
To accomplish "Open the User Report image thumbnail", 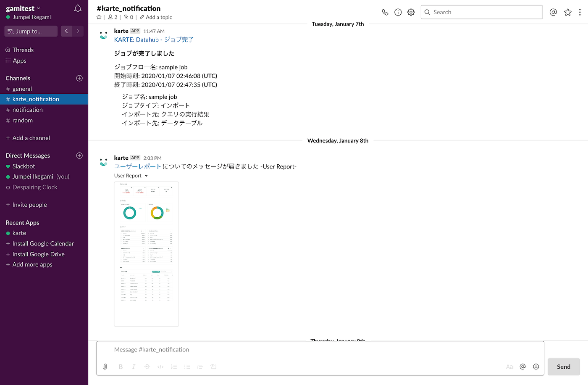I will point(146,254).
